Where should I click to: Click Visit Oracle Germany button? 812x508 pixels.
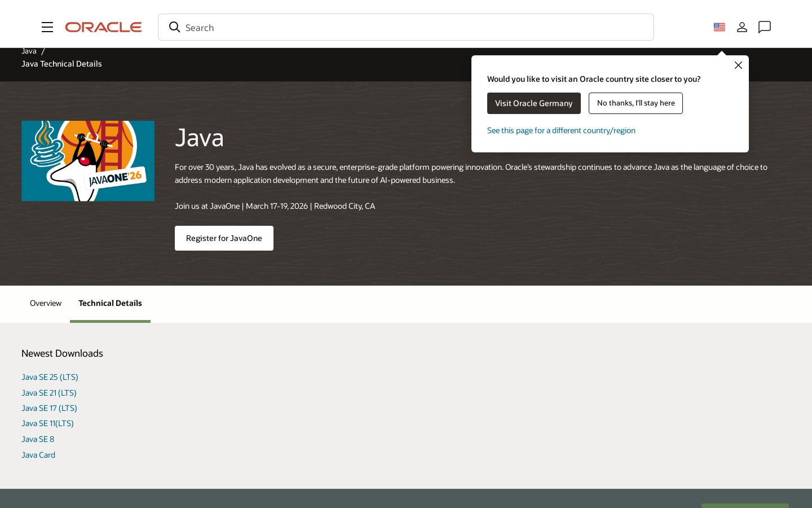point(534,103)
